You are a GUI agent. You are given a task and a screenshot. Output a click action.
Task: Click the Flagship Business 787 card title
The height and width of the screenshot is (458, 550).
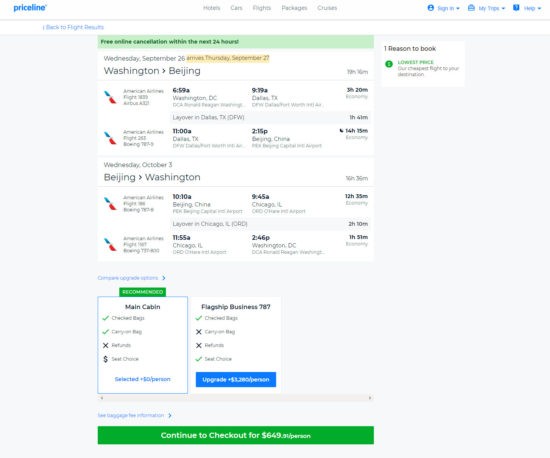point(236,307)
